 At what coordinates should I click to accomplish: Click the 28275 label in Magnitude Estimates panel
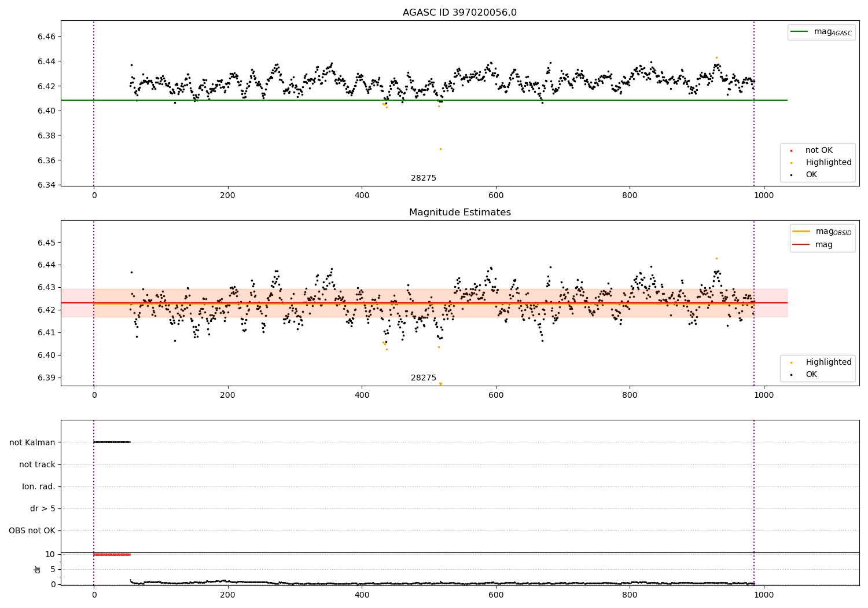pos(424,378)
